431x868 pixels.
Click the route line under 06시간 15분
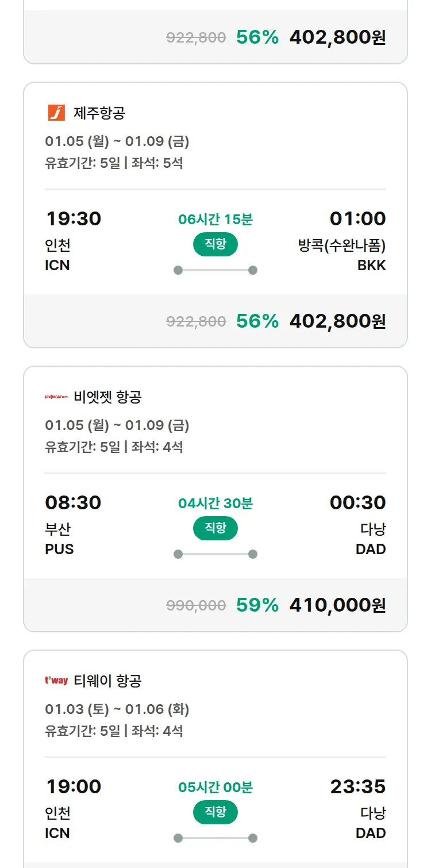point(215,270)
